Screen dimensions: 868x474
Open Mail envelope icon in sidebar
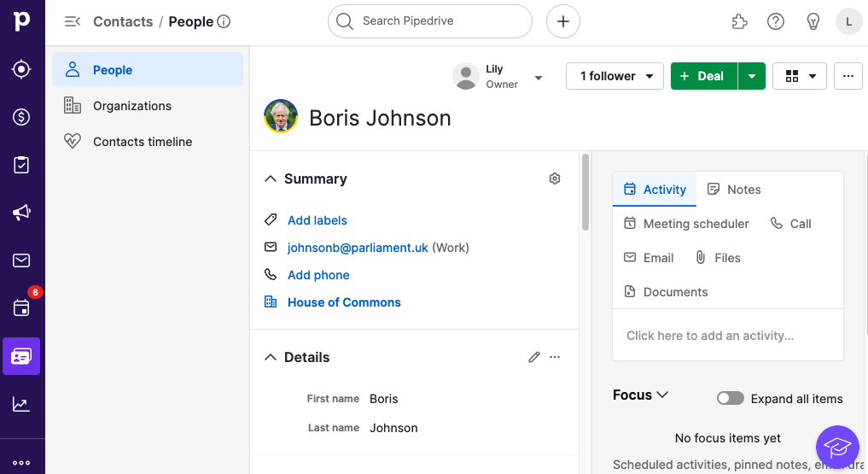click(x=21, y=260)
